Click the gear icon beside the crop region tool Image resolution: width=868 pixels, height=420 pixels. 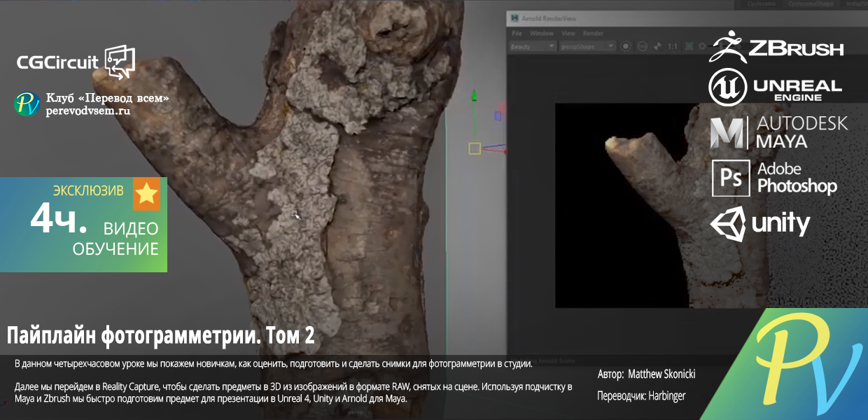[702, 46]
